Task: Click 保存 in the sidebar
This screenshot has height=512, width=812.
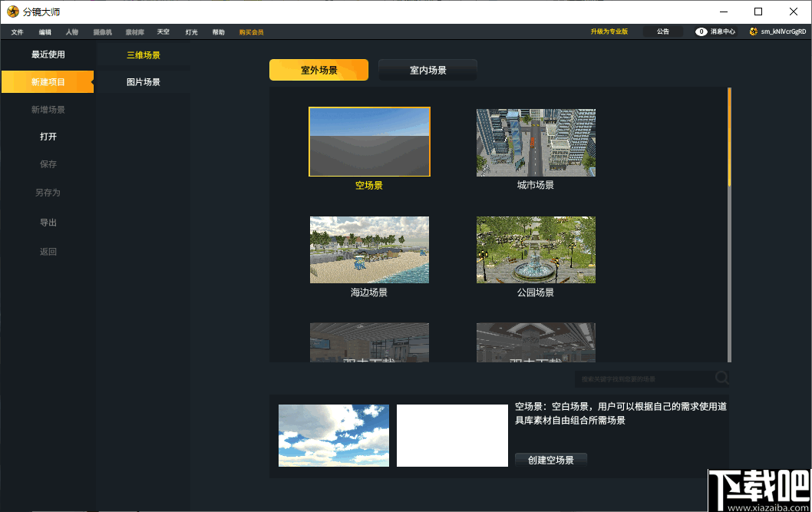Action: 48,164
